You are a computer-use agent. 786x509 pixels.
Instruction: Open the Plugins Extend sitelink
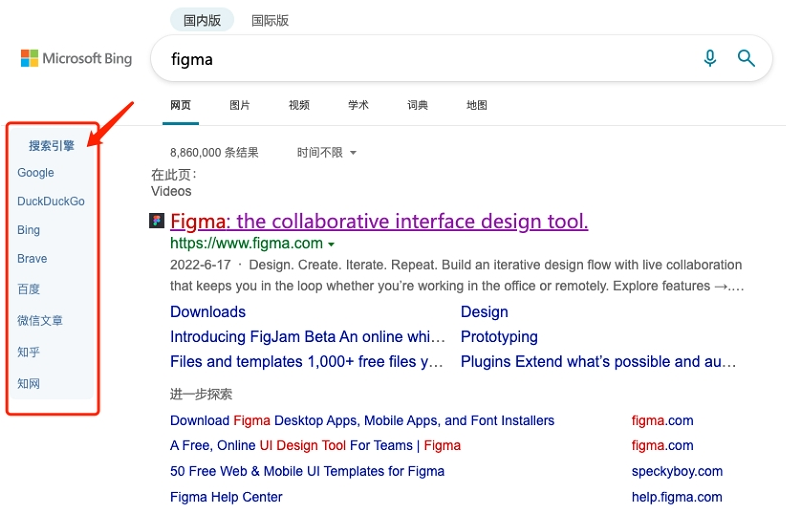[599, 362]
